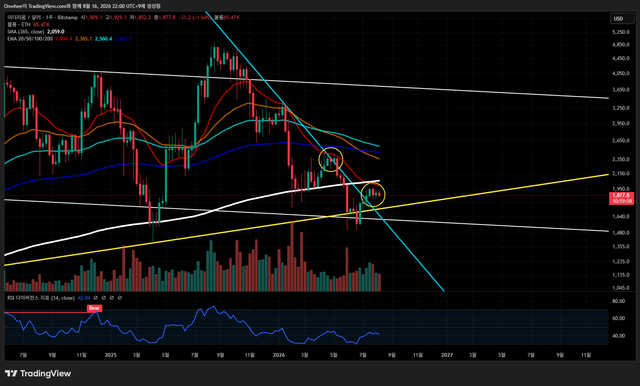This screenshot has width=640, height=386.
Task: Click RSI axis label 60.00
Action: (619, 318)
